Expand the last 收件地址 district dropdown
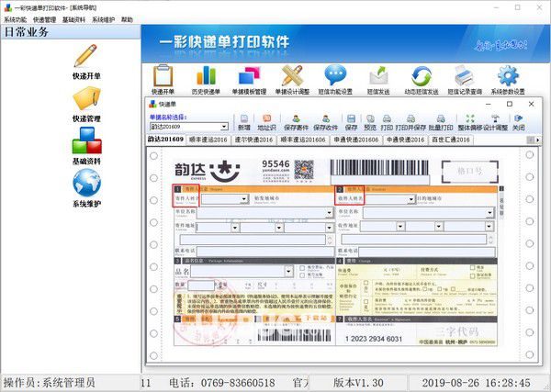 click(489, 227)
